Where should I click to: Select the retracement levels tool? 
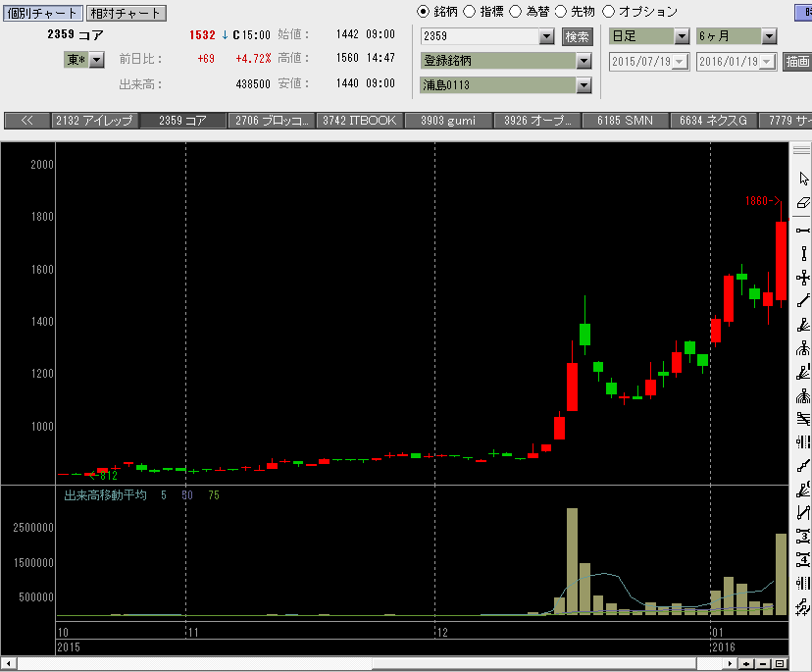pos(803,419)
